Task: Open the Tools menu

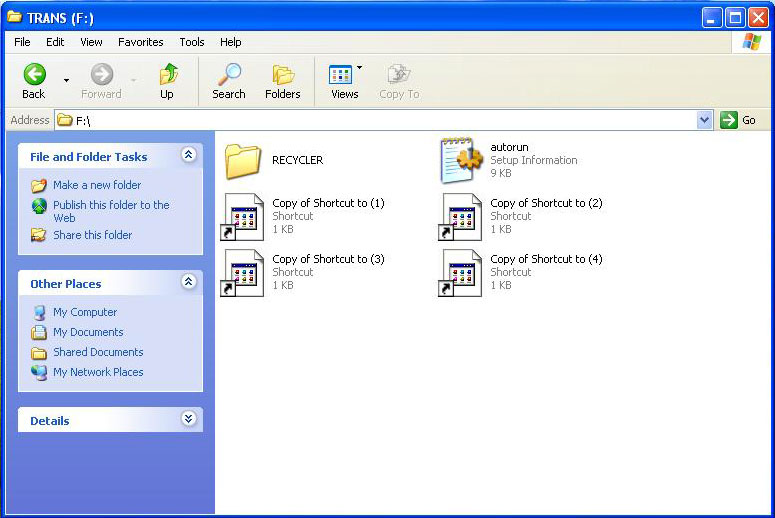Action: click(x=192, y=42)
